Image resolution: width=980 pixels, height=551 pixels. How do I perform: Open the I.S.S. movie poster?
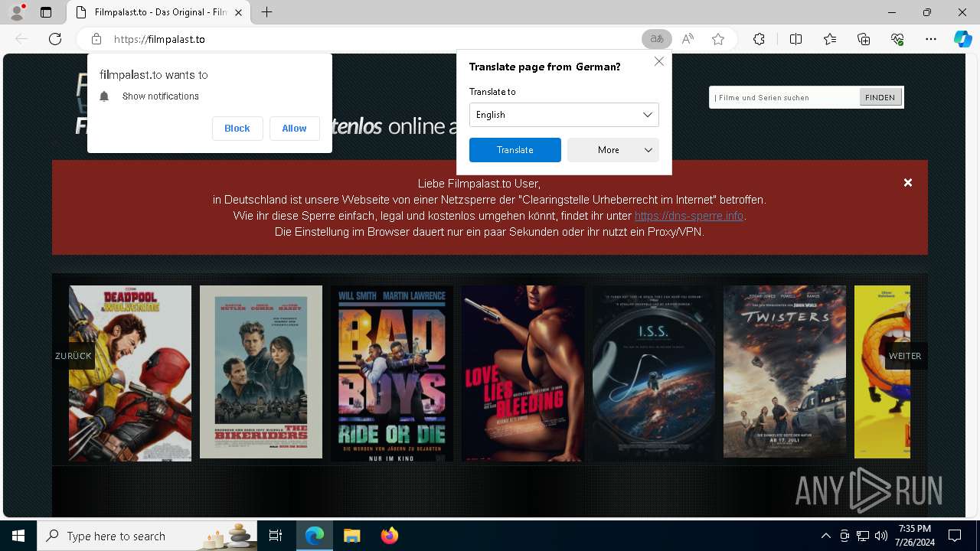coord(654,373)
